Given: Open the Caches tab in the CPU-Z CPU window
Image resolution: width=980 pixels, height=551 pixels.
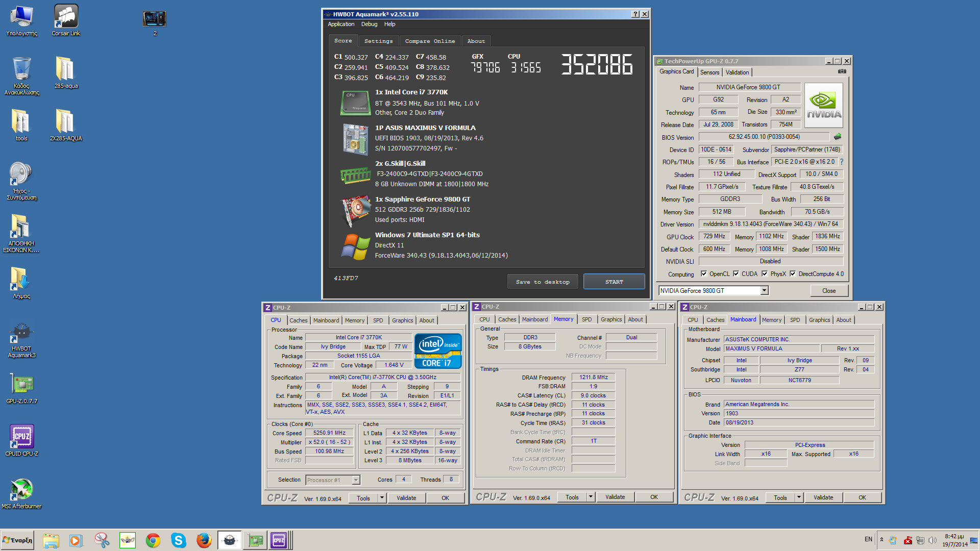Looking at the screenshot, I should tap(298, 320).
